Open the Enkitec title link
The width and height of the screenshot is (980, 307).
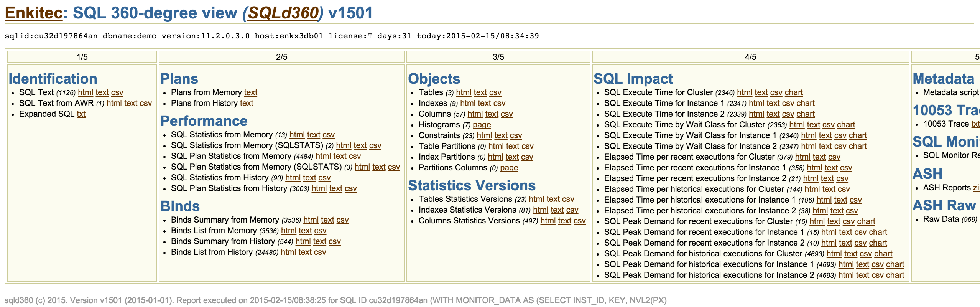tap(33, 13)
